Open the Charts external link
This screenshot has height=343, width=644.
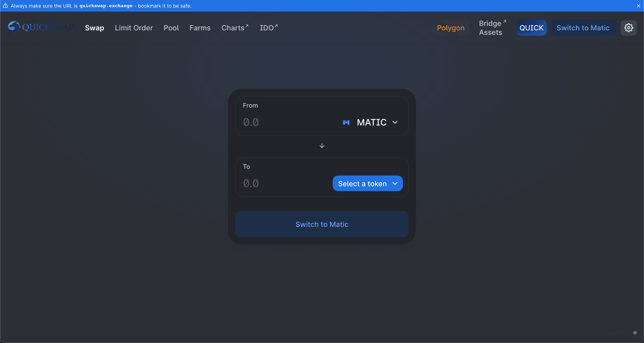tap(235, 27)
